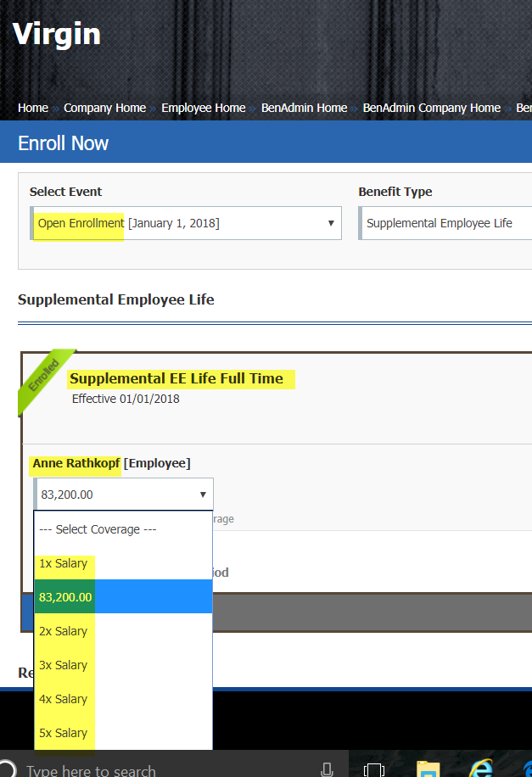Pick 4x Salary from the list

pos(64,699)
